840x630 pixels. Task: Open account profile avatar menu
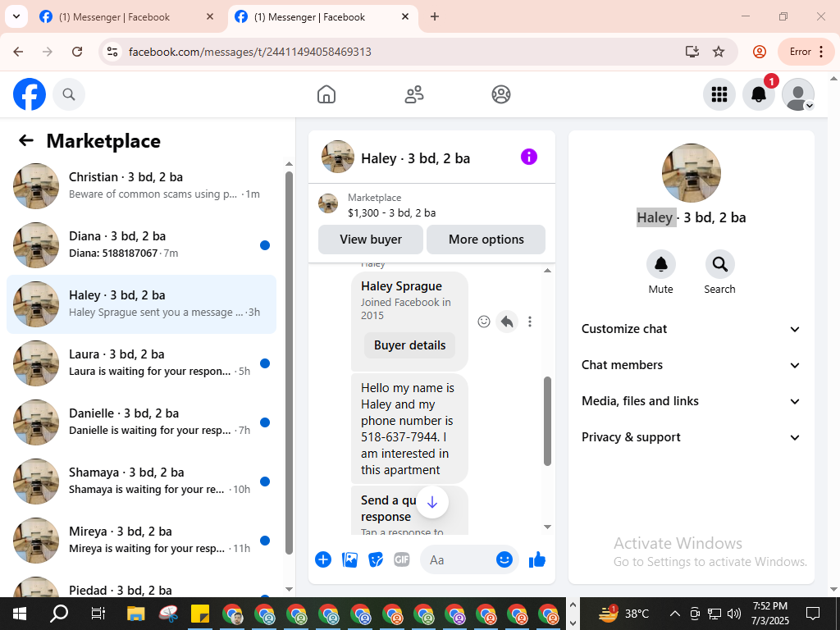coord(798,94)
